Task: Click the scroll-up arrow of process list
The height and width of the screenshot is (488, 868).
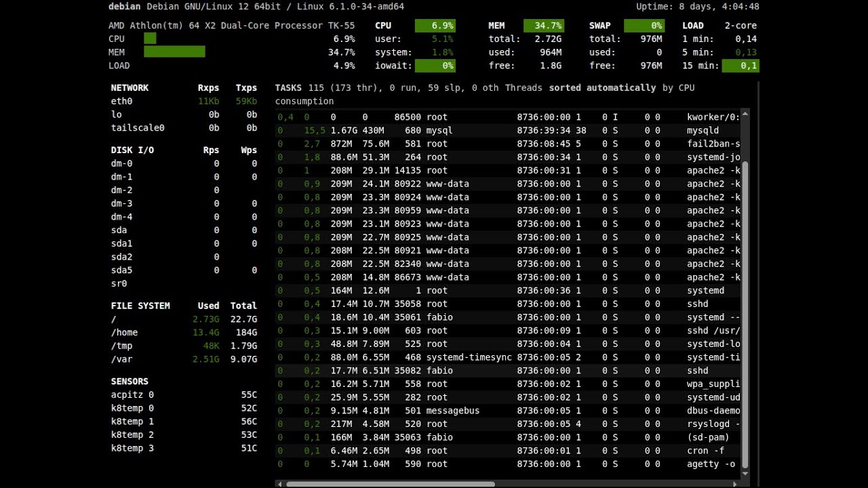Action: coord(745,113)
